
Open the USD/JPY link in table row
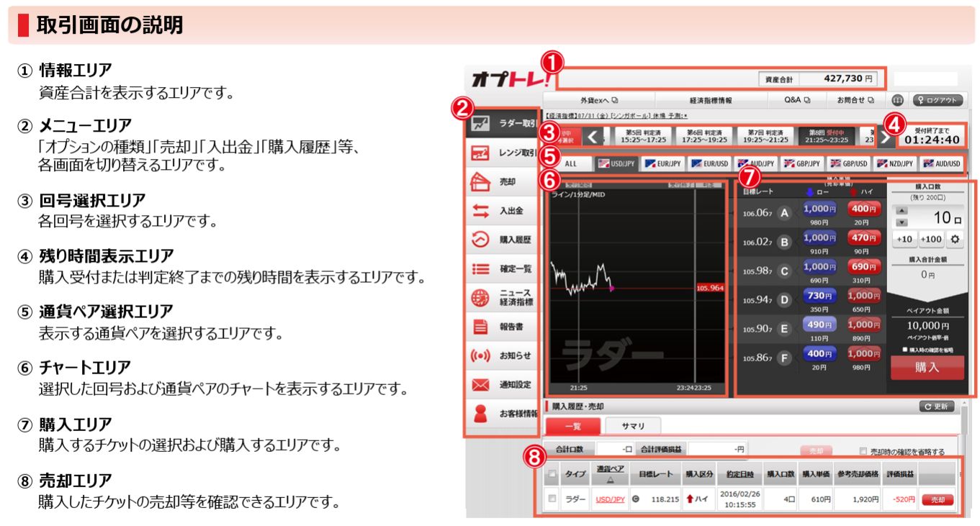610,499
